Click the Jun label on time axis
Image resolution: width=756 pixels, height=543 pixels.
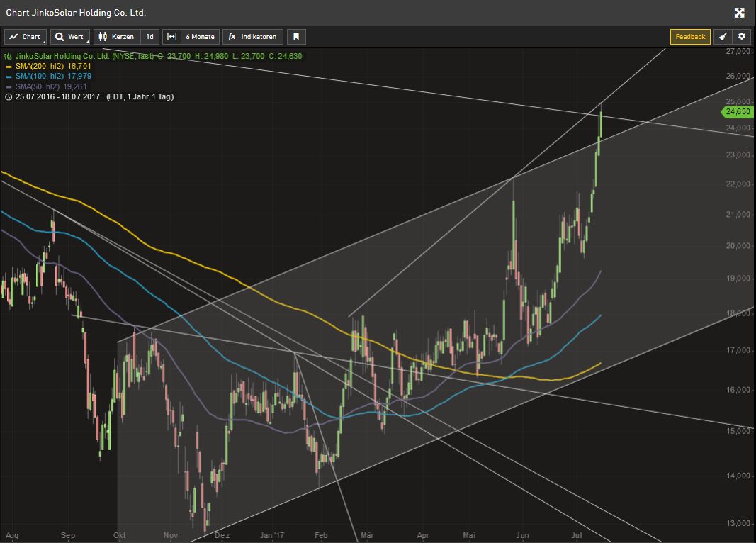click(523, 535)
